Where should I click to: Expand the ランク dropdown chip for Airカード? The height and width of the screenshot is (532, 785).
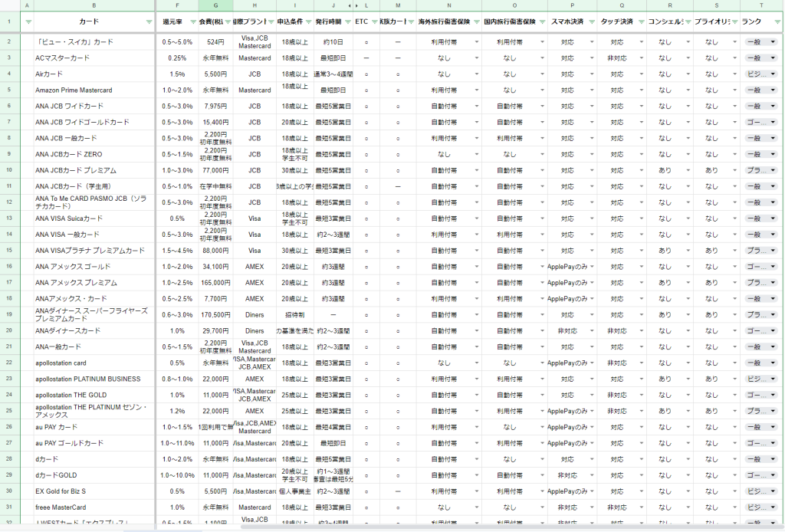(772, 74)
